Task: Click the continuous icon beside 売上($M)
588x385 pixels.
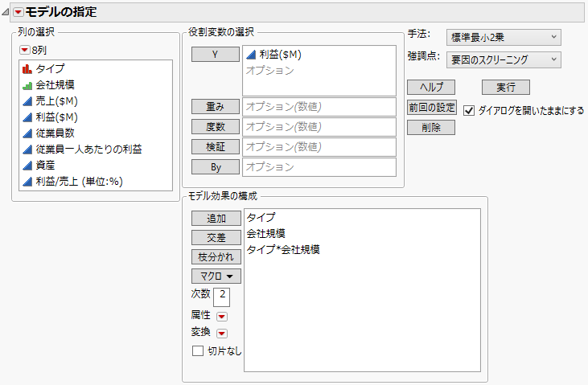Action: click(27, 101)
